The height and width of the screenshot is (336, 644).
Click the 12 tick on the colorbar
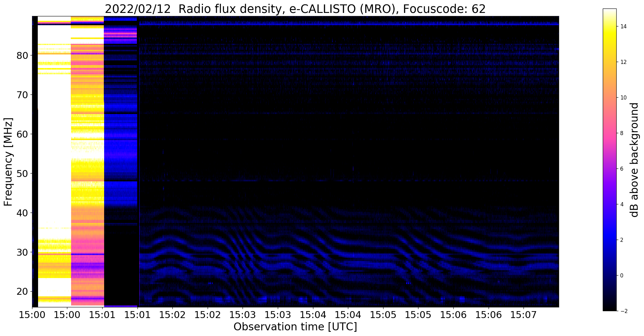(x=623, y=62)
